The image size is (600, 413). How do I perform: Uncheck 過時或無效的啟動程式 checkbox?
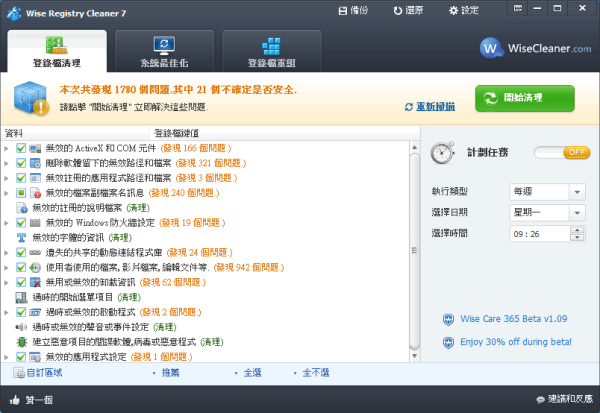pyautogui.click(x=21, y=312)
